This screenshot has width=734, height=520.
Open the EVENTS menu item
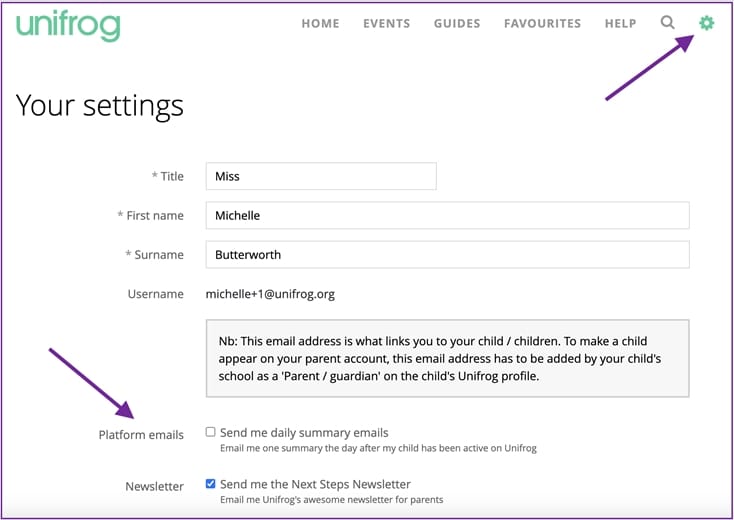(386, 24)
